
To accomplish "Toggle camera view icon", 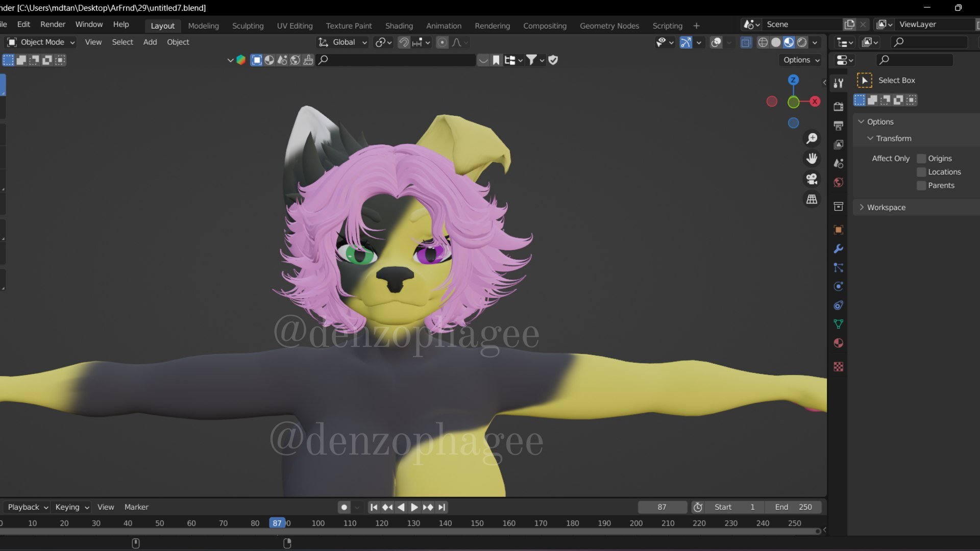I will pyautogui.click(x=812, y=179).
